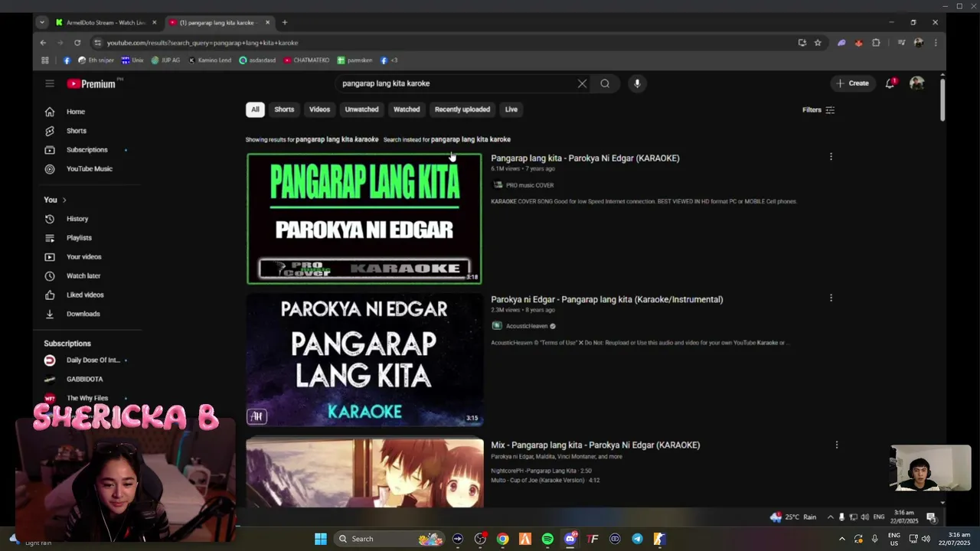
Task: Select the Unwatched filter chip
Action: (361, 109)
